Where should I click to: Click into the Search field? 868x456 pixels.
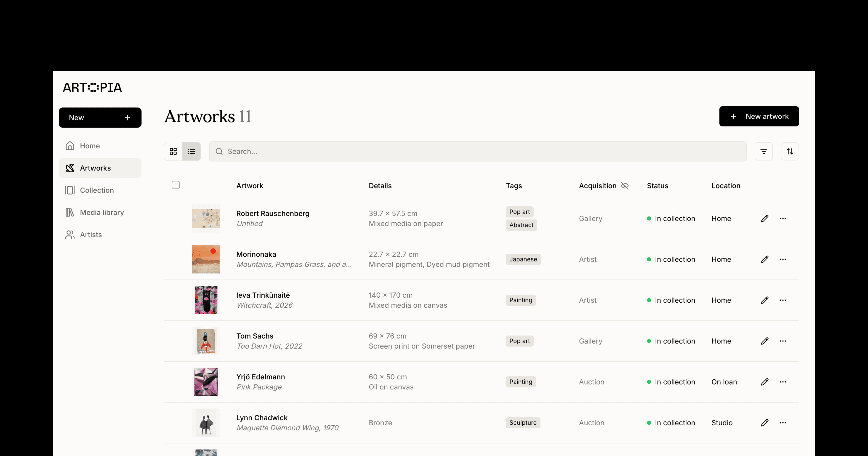pyautogui.click(x=477, y=151)
